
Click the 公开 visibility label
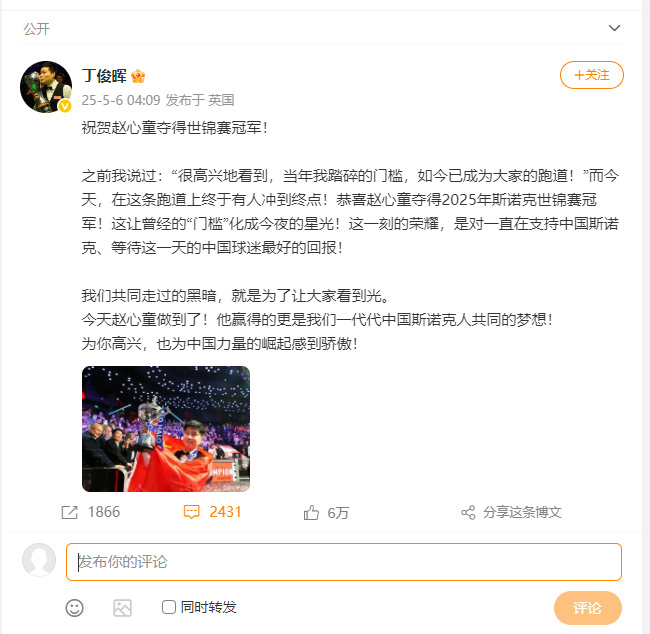click(x=36, y=29)
